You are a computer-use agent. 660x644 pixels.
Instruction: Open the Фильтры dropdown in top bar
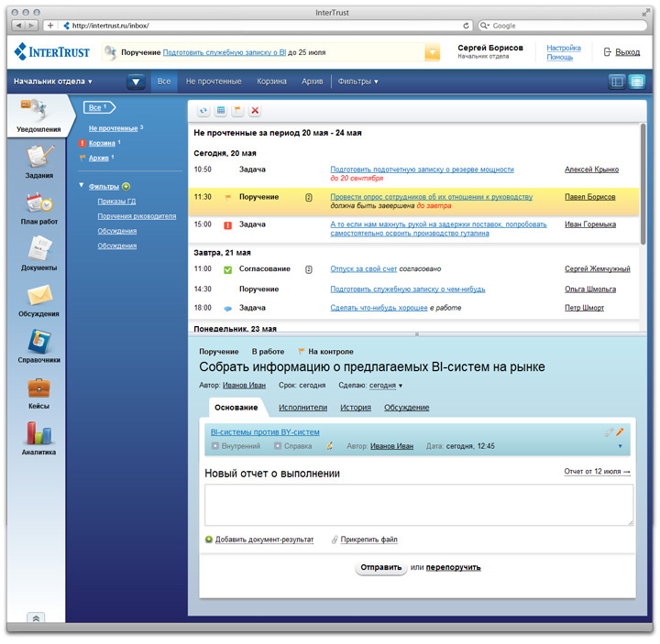(357, 82)
